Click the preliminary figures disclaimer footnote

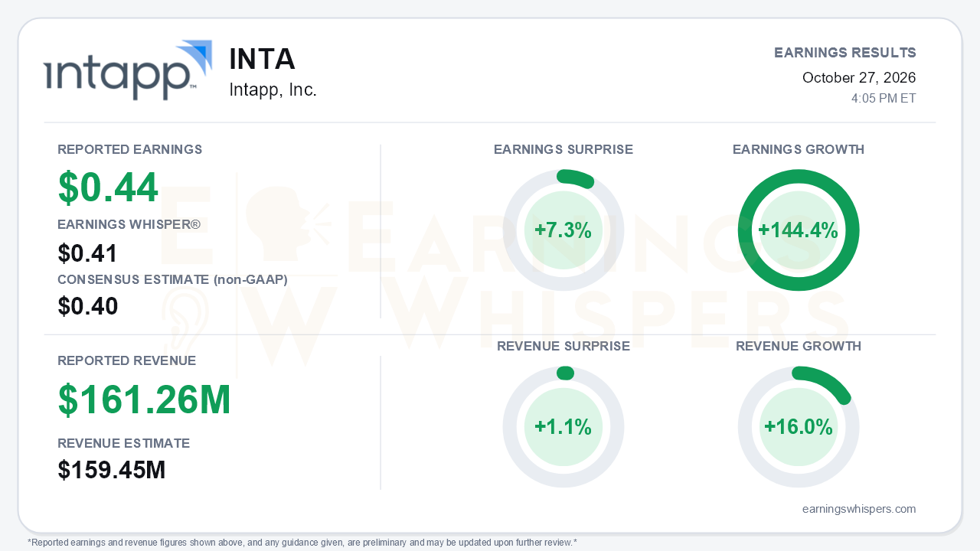point(302,543)
